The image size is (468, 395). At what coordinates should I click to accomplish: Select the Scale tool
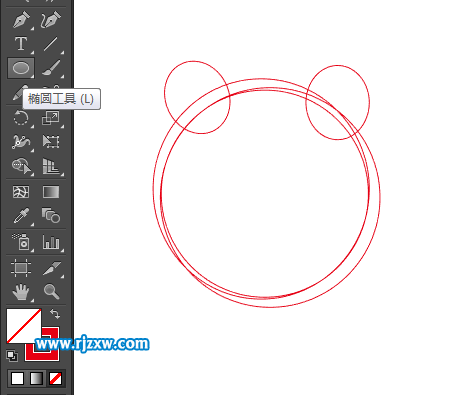(51, 118)
